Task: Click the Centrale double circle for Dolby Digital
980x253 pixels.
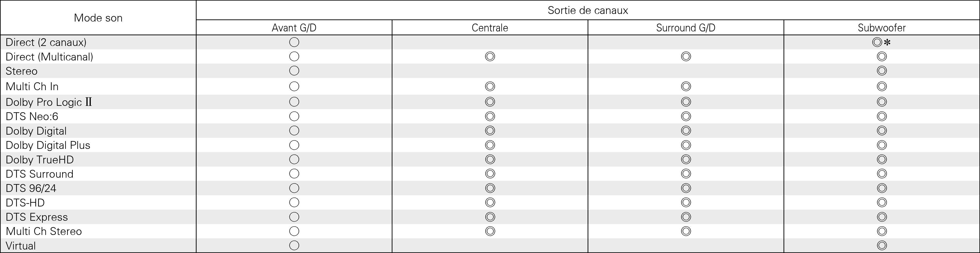Action: click(490, 131)
